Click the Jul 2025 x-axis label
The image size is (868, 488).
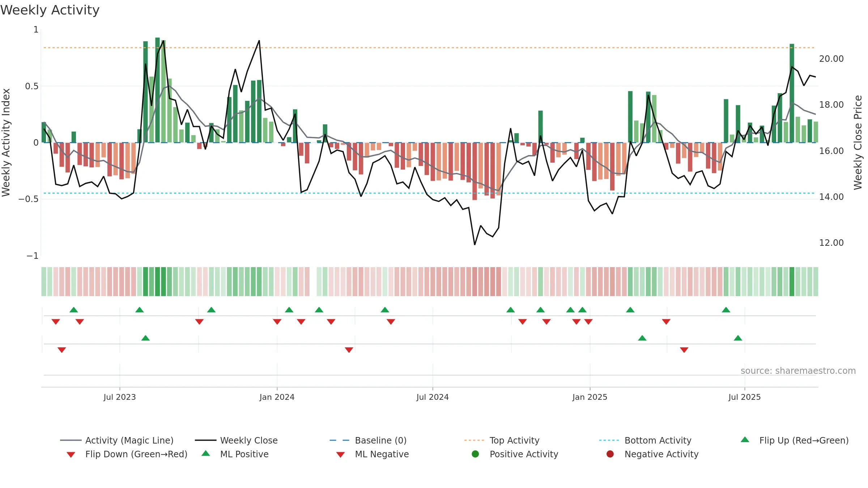tap(745, 397)
